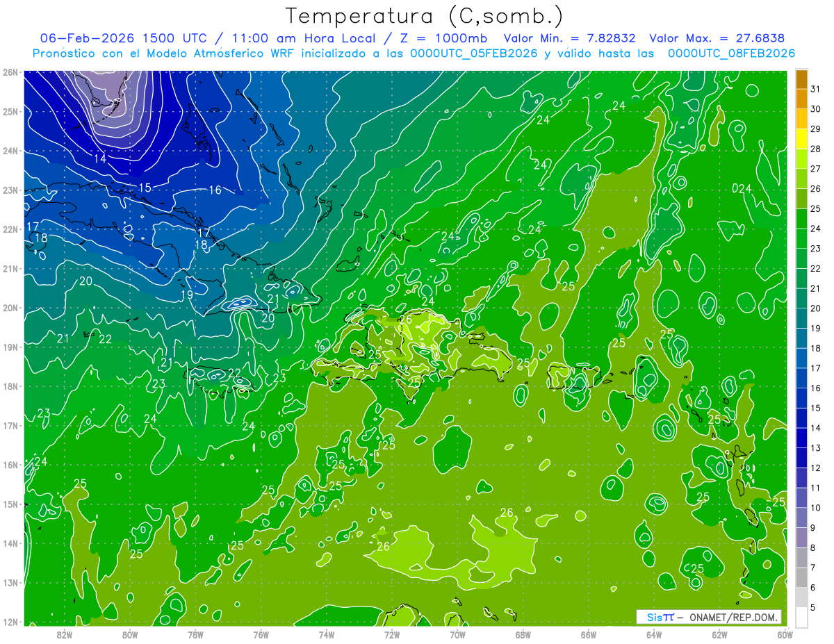The height and width of the screenshot is (644, 834).
Task: Click the '19' contour label on the map
Action: click(x=187, y=295)
